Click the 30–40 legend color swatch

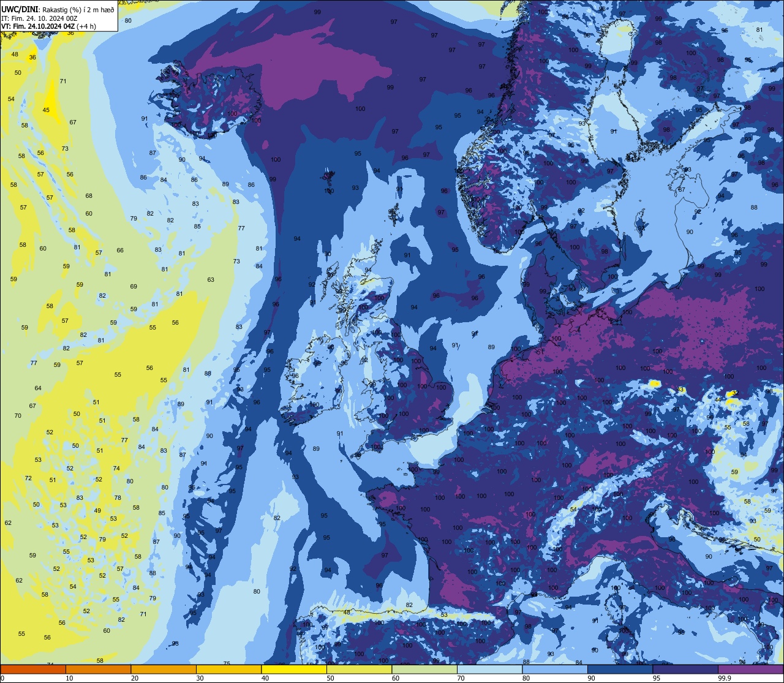228,669
